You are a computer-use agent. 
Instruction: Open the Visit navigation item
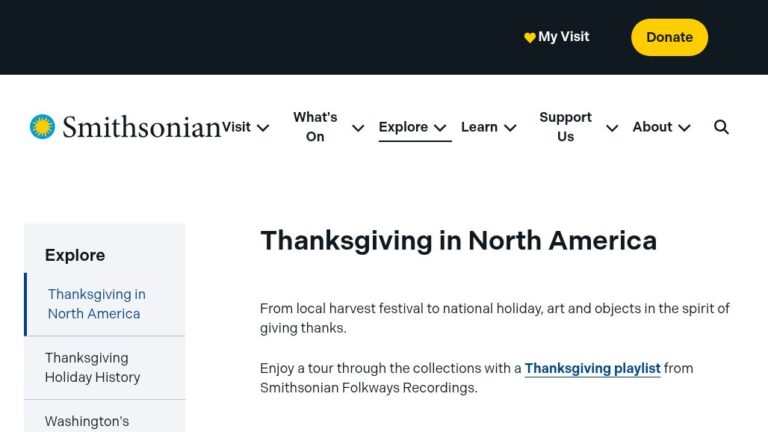(x=237, y=127)
